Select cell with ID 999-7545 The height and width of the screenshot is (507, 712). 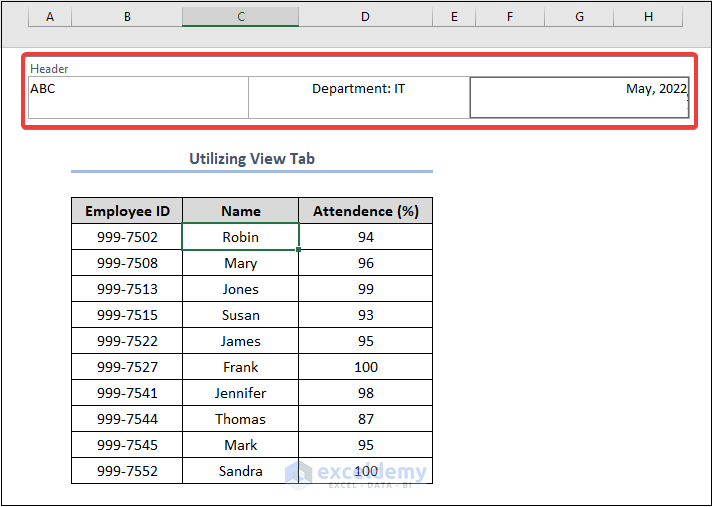pyautogui.click(x=127, y=445)
